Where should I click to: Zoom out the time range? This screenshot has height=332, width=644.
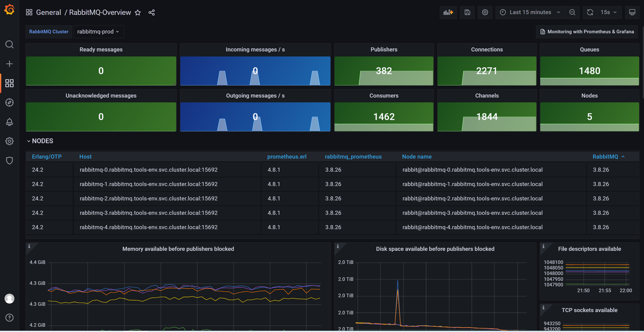click(x=572, y=12)
